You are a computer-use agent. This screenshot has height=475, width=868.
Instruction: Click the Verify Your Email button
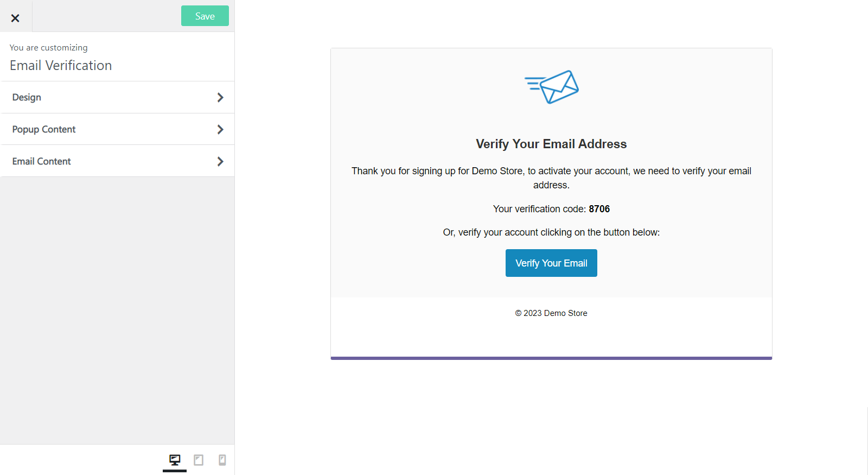[x=551, y=263]
